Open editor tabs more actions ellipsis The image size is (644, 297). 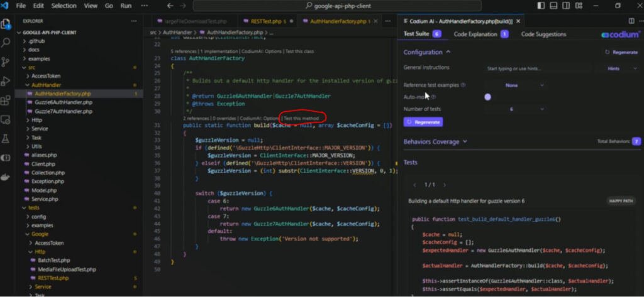tap(387, 21)
